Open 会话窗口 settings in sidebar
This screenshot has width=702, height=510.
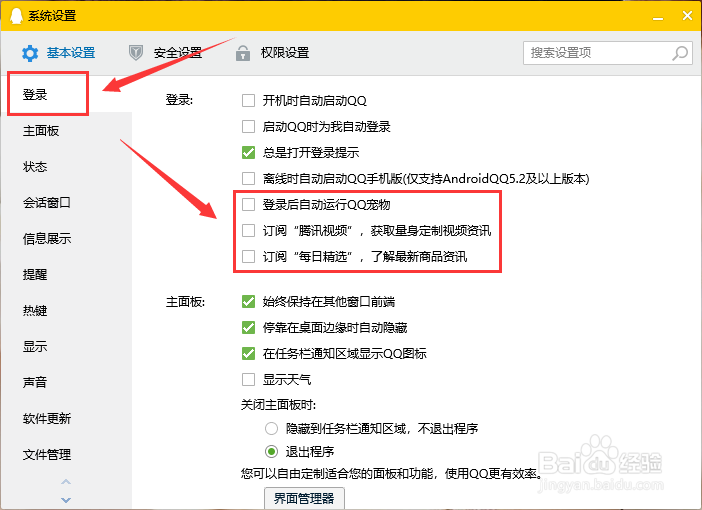(x=47, y=203)
